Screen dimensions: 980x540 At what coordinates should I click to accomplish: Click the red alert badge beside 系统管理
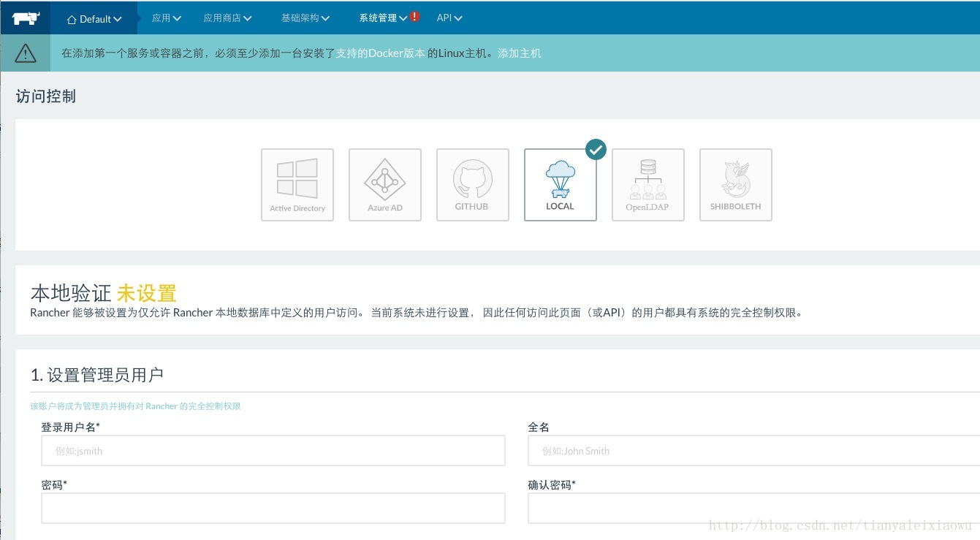(415, 17)
